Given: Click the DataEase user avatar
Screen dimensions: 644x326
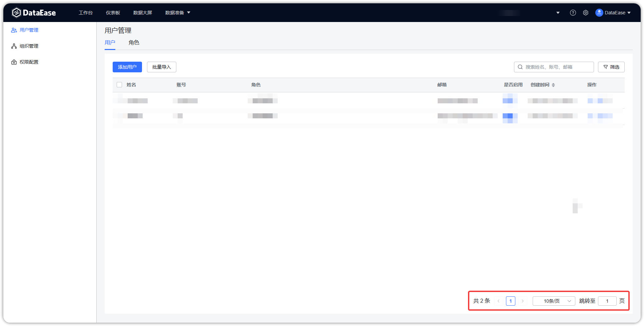Looking at the screenshot, I should click(x=599, y=13).
